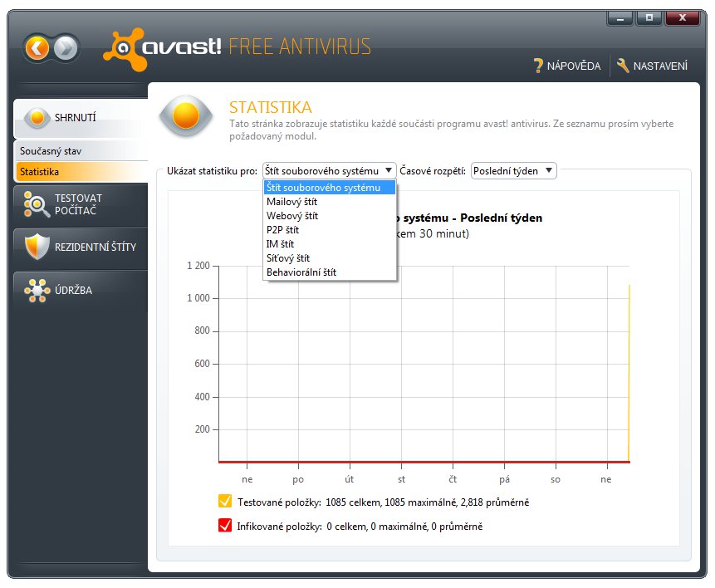Click the 600 y-axis label
The height and width of the screenshot is (588, 715).
[202, 364]
